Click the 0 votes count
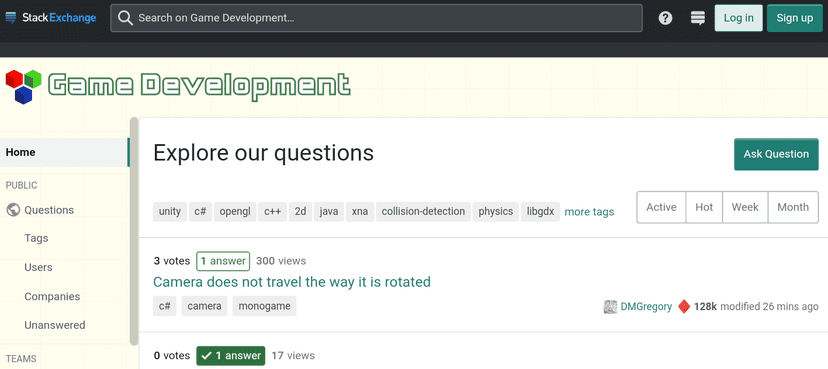 [172, 356]
